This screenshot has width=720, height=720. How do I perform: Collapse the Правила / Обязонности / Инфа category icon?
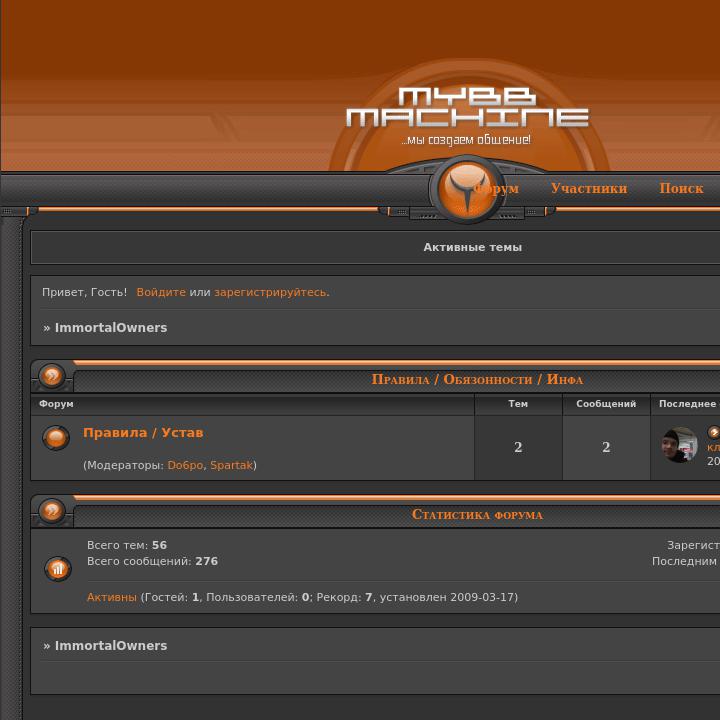point(52,376)
